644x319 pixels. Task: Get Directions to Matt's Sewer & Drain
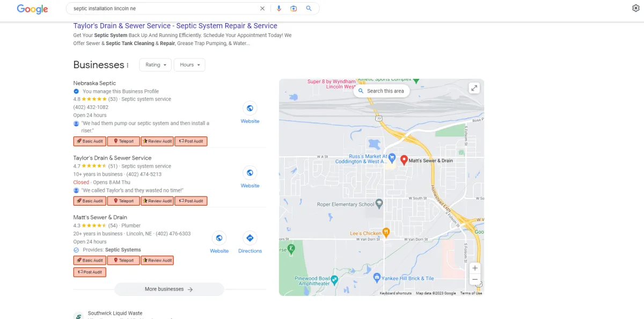(x=250, y=238)
